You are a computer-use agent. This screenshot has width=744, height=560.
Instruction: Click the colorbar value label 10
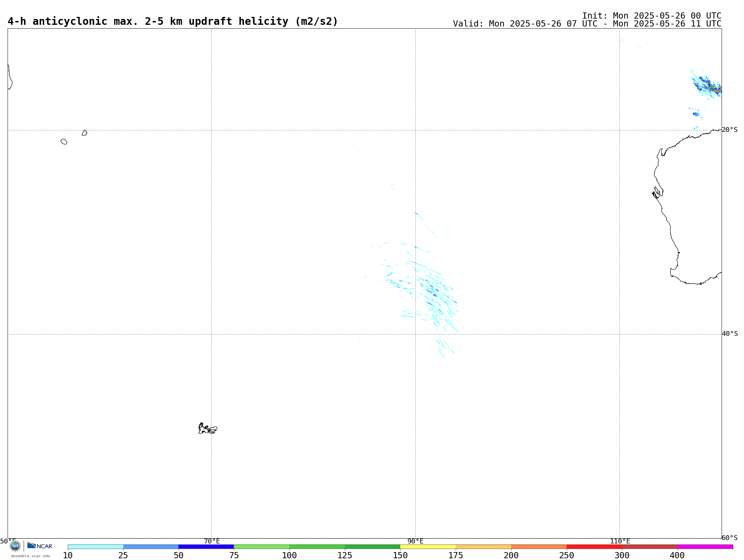click(x=68, y=555)
